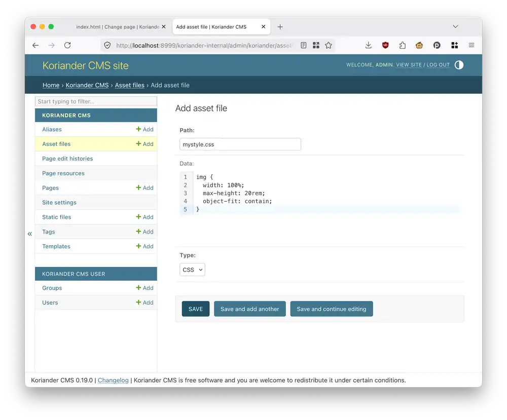Open the extensions puzzle piece menu
The image size is (507, 420).
tap(402, 45)
